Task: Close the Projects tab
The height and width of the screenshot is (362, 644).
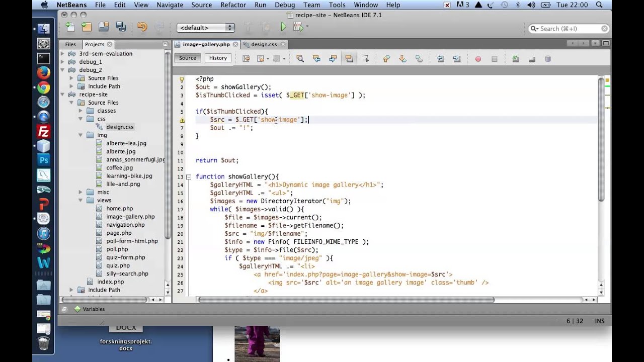Action: tap(110, 45)
